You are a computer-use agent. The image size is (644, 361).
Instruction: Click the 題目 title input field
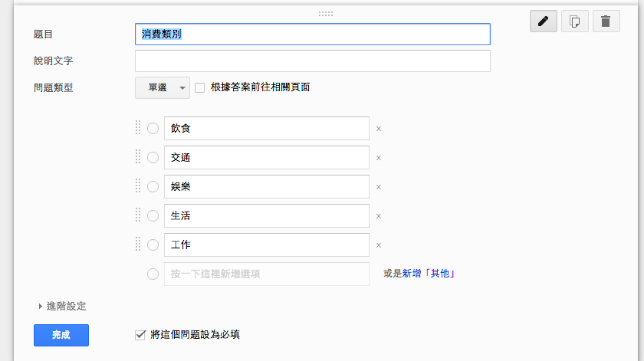point(312,34)
